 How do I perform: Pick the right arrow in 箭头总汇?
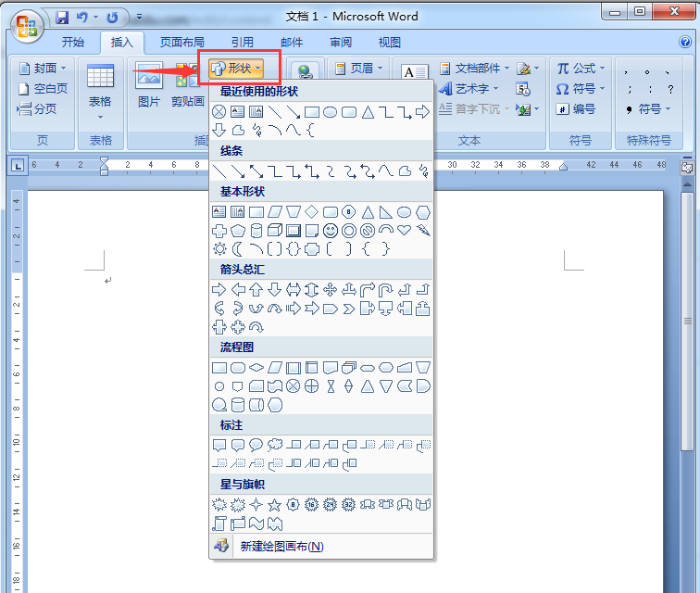(219, 290)
